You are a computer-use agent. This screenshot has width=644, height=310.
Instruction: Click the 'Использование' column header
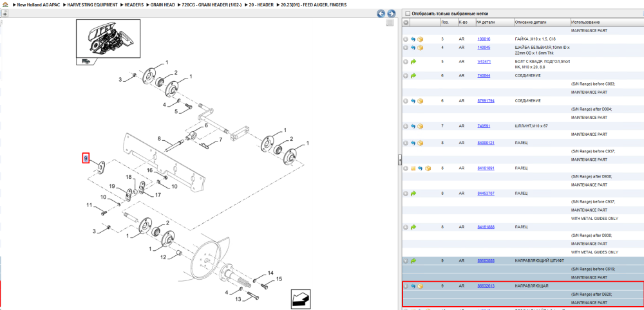point(585,23)
